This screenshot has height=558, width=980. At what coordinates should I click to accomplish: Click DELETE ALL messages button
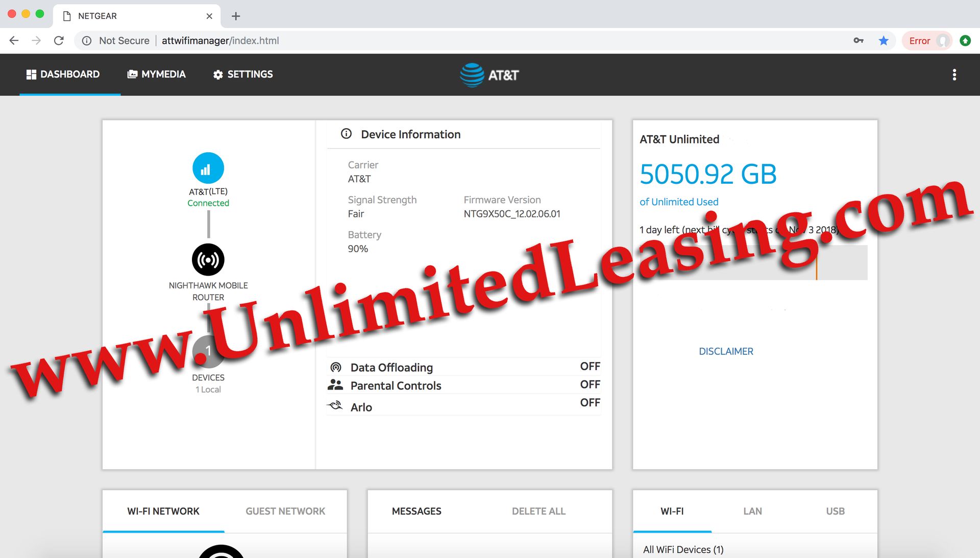click(x=538, y=511)
